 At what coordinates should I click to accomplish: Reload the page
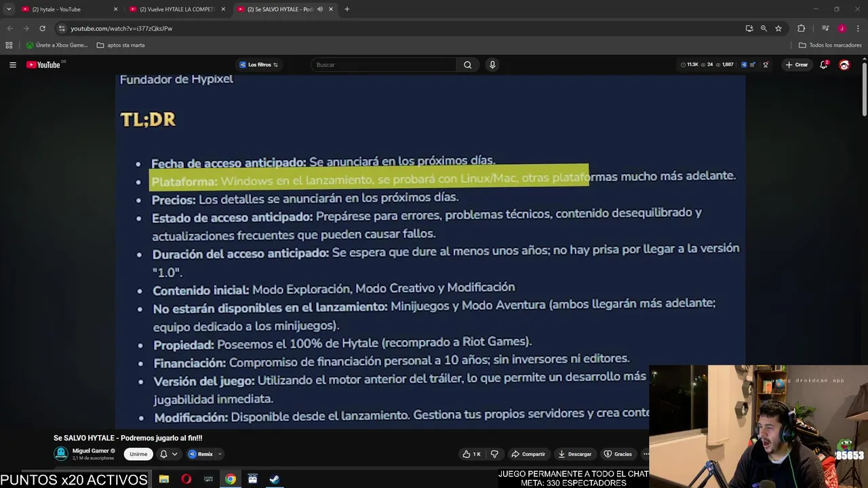coord(42,28)
